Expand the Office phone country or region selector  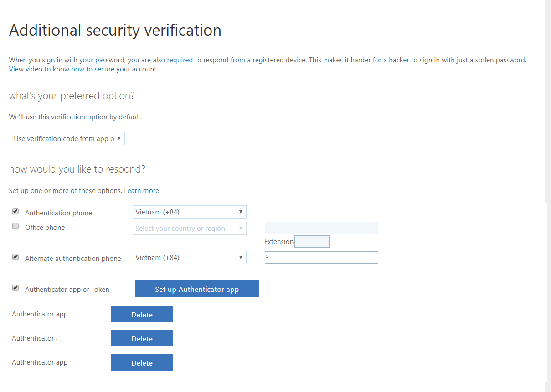click(189, 228)
